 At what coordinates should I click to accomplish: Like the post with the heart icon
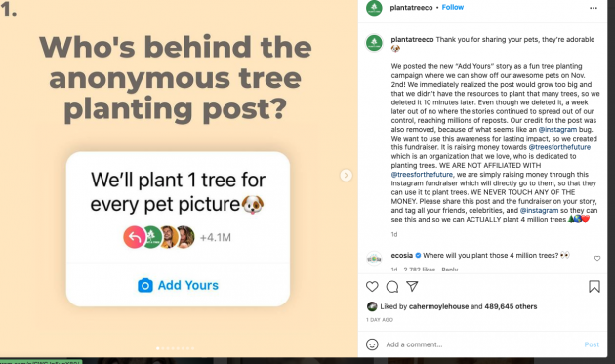(x=372, y=287)
